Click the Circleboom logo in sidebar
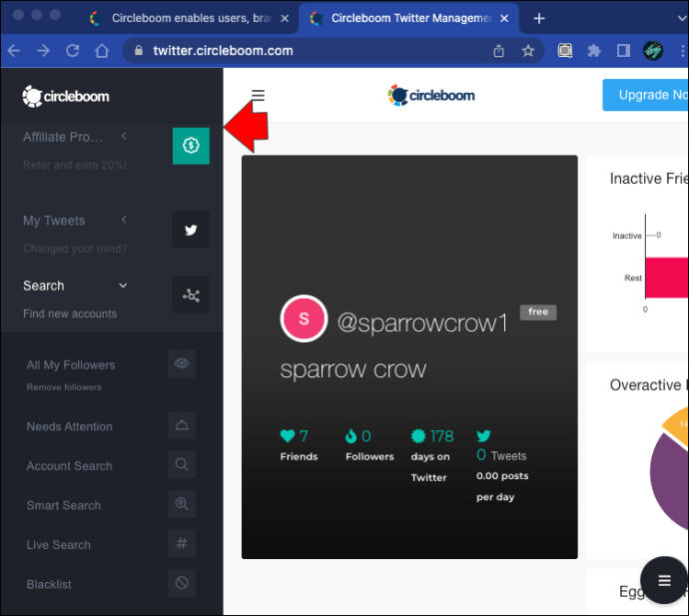 coord(66,96)
